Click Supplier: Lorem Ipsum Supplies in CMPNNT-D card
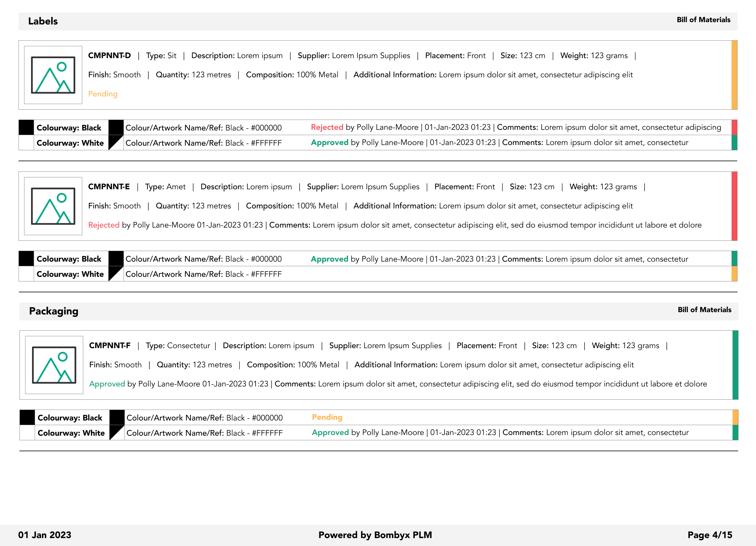Image resolution: width=756 pixels, height=546 pixels. coord(354,56)
